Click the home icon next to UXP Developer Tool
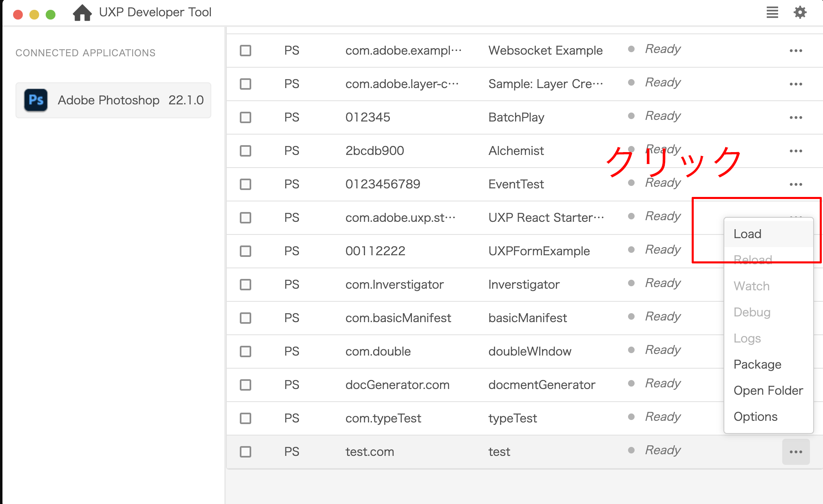The width and height of the screenshot is (823, 504). coord(82,12)
